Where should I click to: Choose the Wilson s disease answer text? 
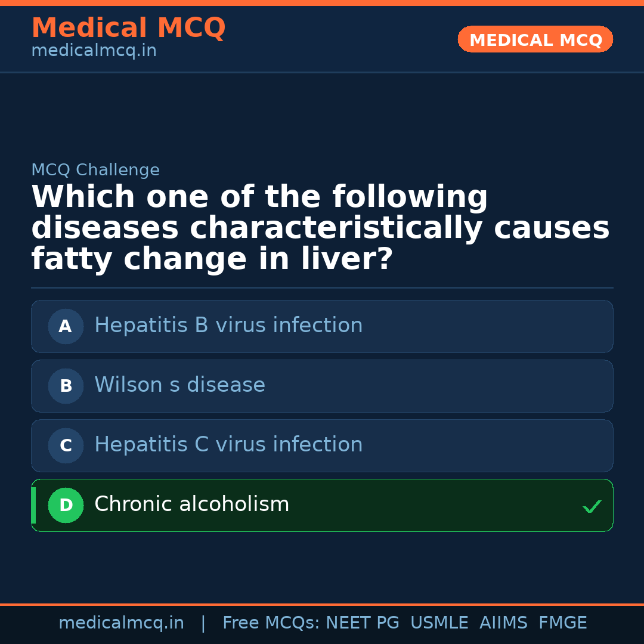179,385
